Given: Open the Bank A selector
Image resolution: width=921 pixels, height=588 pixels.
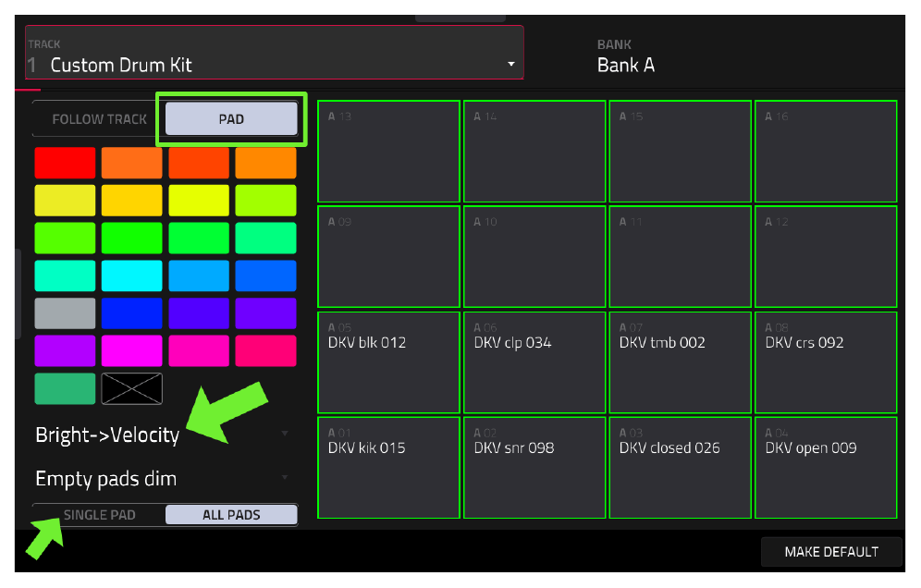Looking at the screenshot, I should click(625, 57).
